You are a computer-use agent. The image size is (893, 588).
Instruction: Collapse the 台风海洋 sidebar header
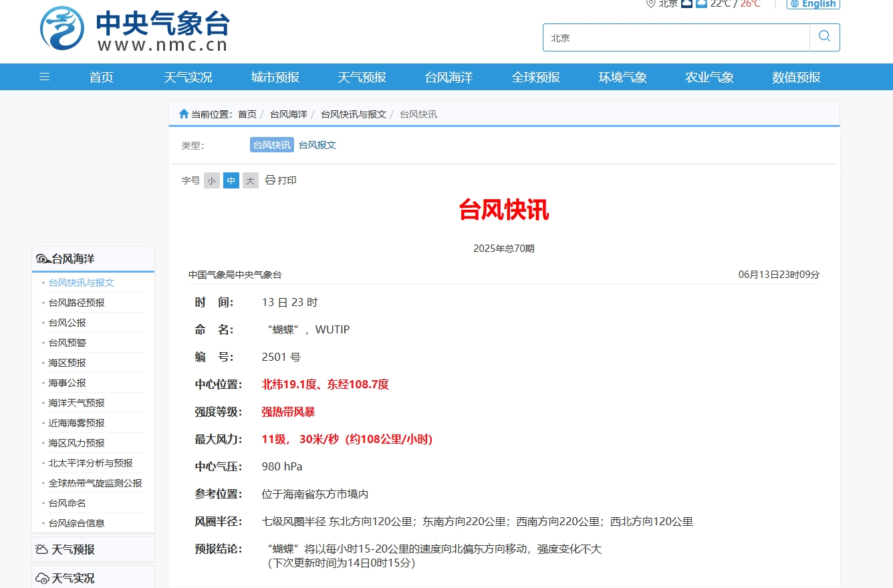coord(93,259)
